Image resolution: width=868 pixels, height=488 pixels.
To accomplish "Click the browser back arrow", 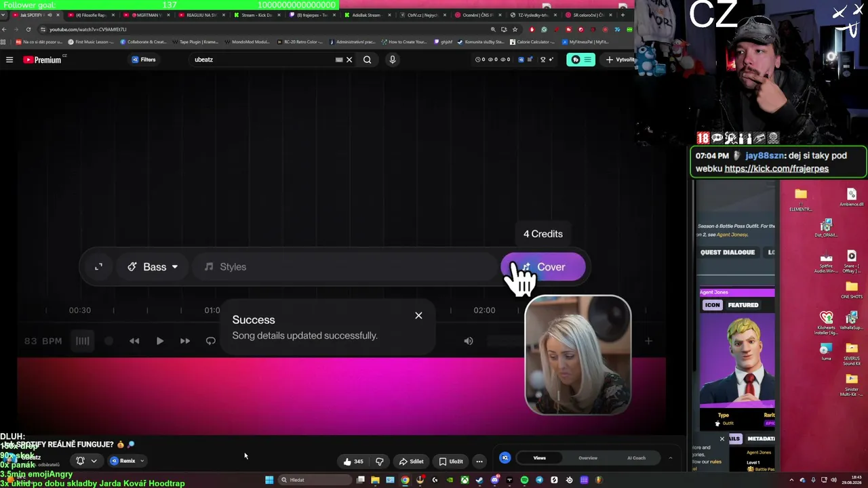I will pos(4,29).
